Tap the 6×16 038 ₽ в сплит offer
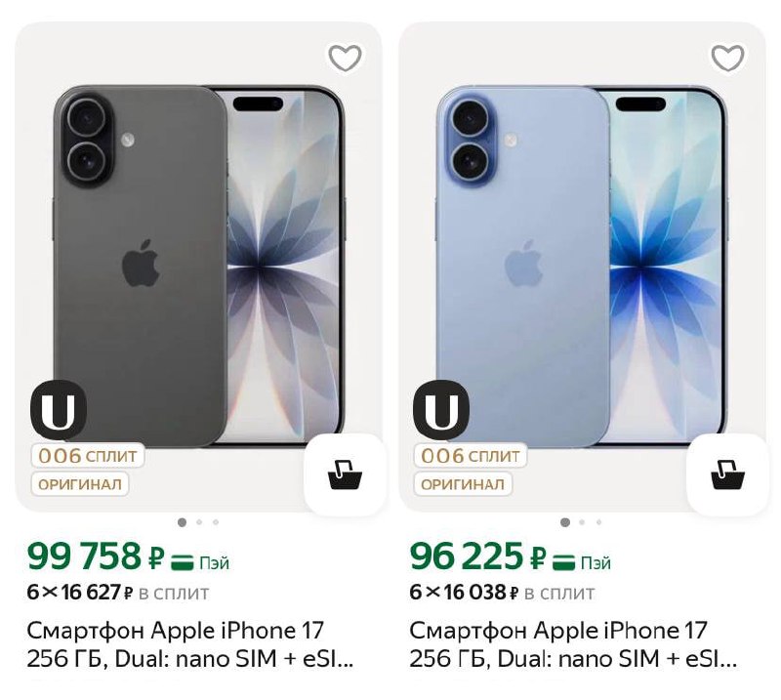This screenshot has height=700, width=781. pyautogui.click(x=500, y=593)
